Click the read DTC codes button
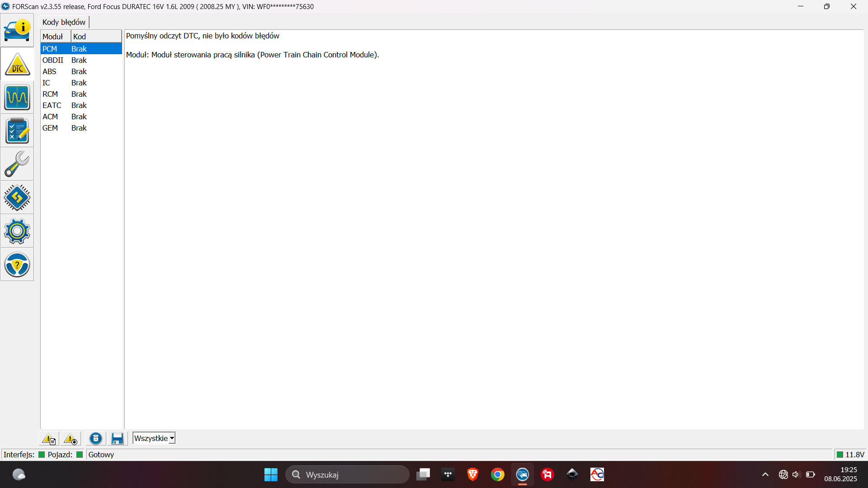The width and height of the screenshot is (868, 488). [x=49, y=438]
